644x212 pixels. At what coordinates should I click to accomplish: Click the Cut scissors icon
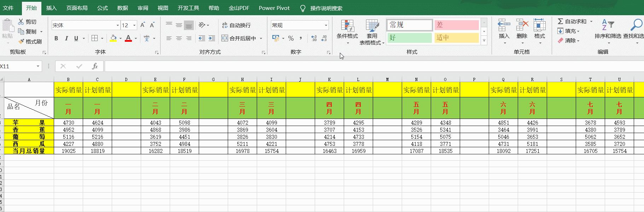(x=21, y=22)
